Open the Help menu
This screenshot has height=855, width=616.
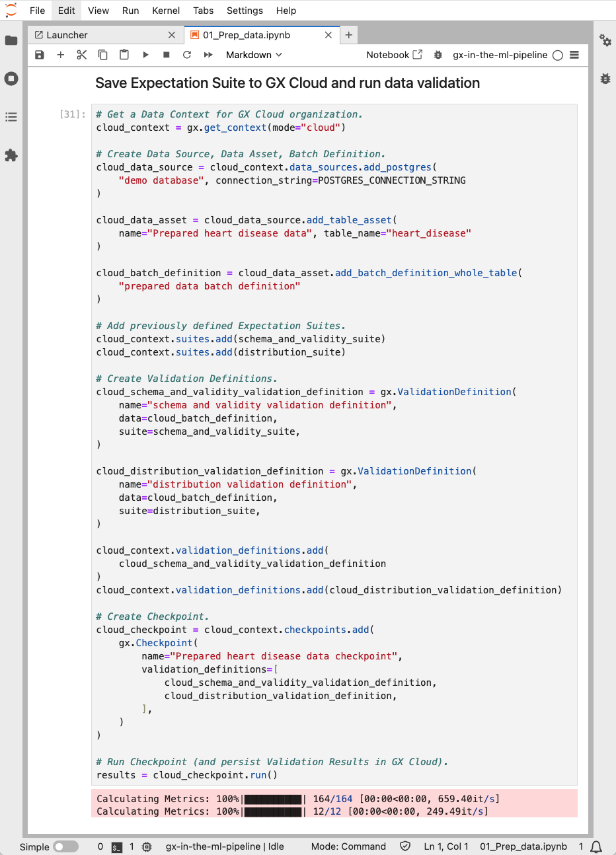click(x=286, y=11)
